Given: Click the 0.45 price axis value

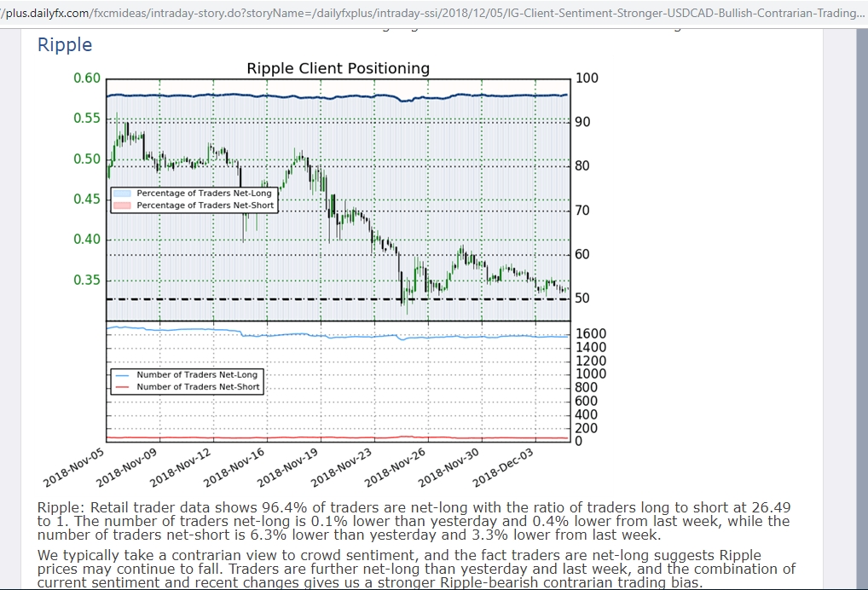Looking at the screenshot, I should point(87,200).
